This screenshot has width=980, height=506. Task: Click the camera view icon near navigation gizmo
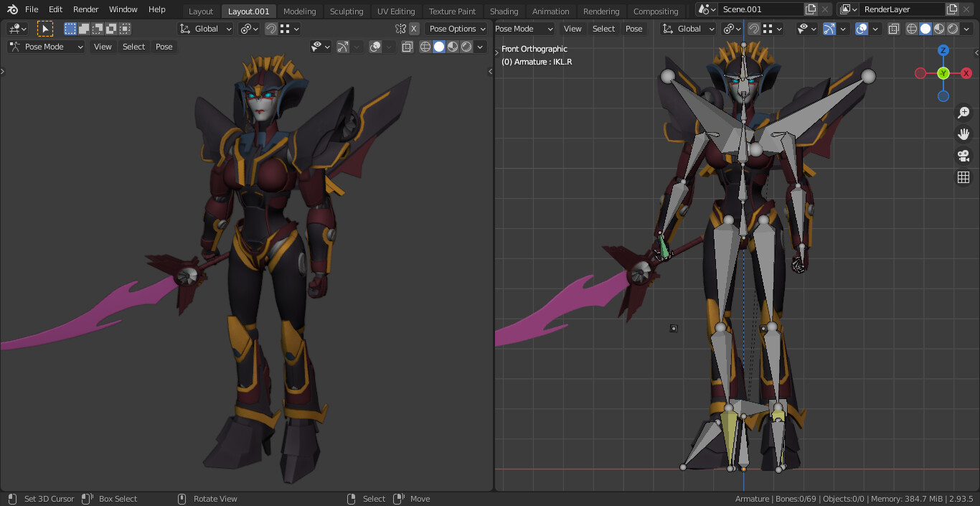point(963,155)
